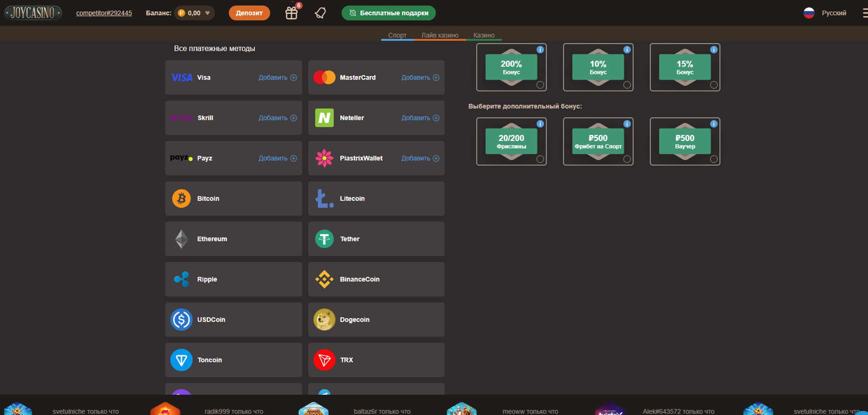Image resolution: width=868 pixels, height=415 pixels.
Task: Open the competitor#292445 profile link
Action: (x=104, y=13)
